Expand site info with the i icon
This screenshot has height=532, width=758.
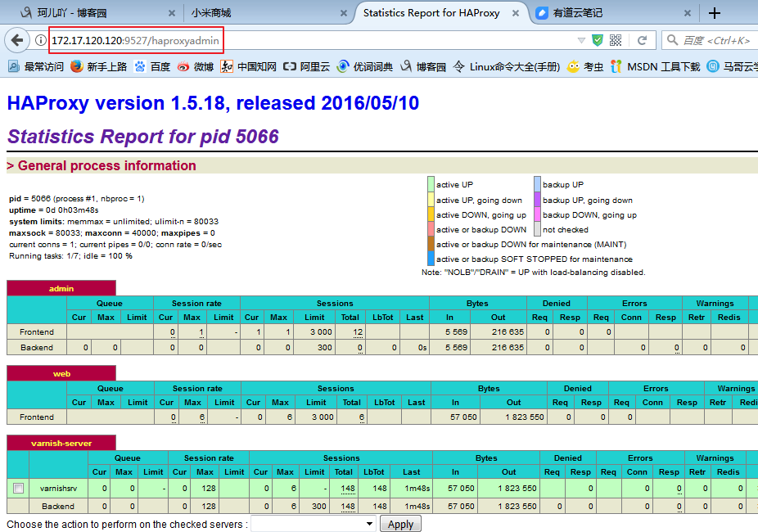[x=41, y=38]
